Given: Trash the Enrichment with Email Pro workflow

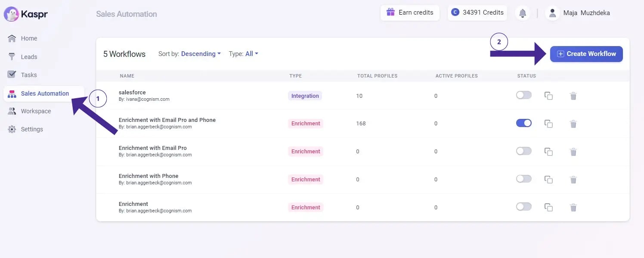Looking at the screenshot, I should [573, 152].
